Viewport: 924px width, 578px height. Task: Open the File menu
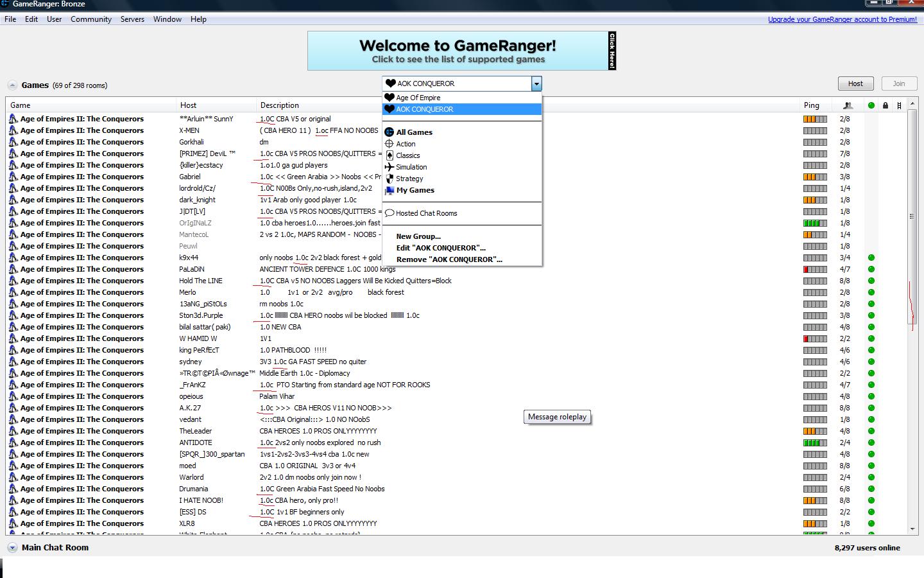10,19
